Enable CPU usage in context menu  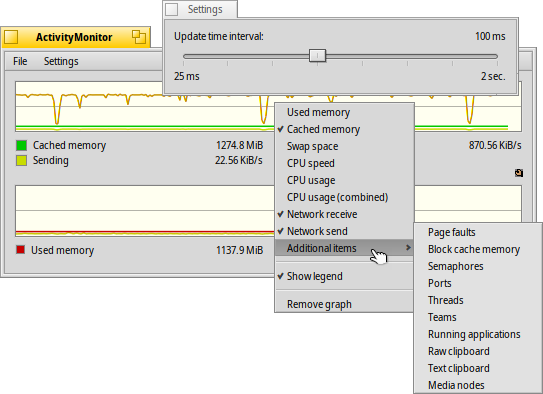345,180
